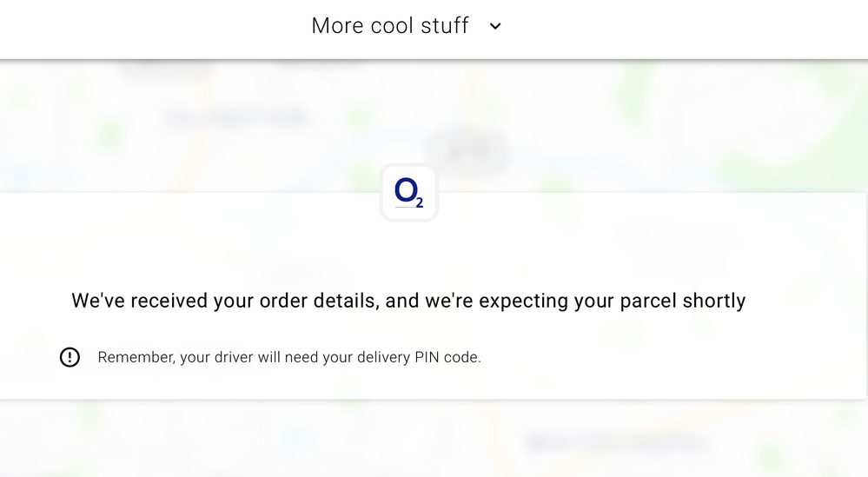The width and height of the screenshot is (868, 477).
Task: Click the blurred street label on upper-left map
Action: point(235,116)
